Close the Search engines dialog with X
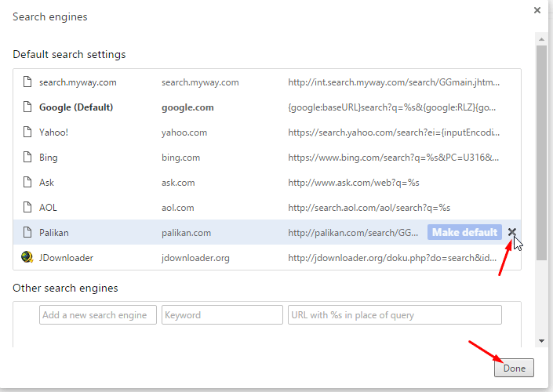This screenshot has height=392, width=553. [537, 10]
